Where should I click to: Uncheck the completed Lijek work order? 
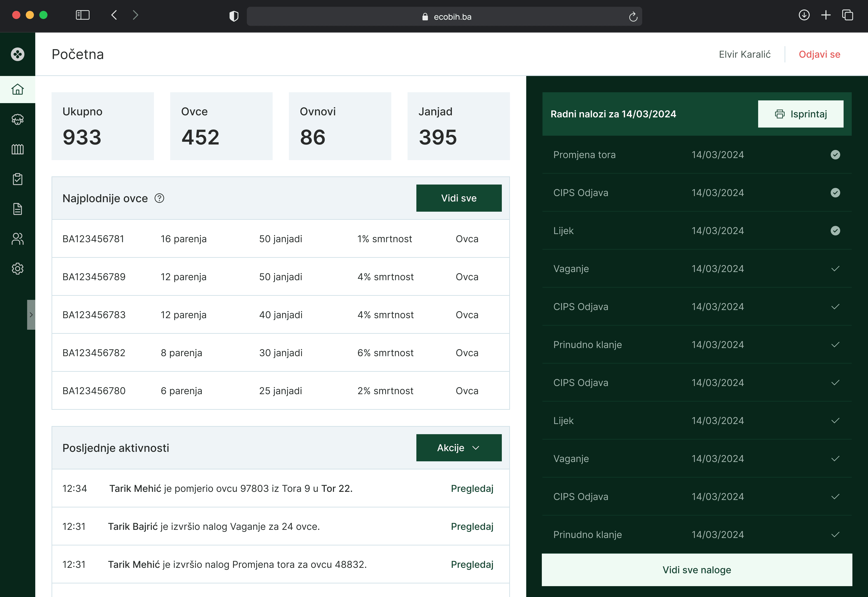coord(835,230)
